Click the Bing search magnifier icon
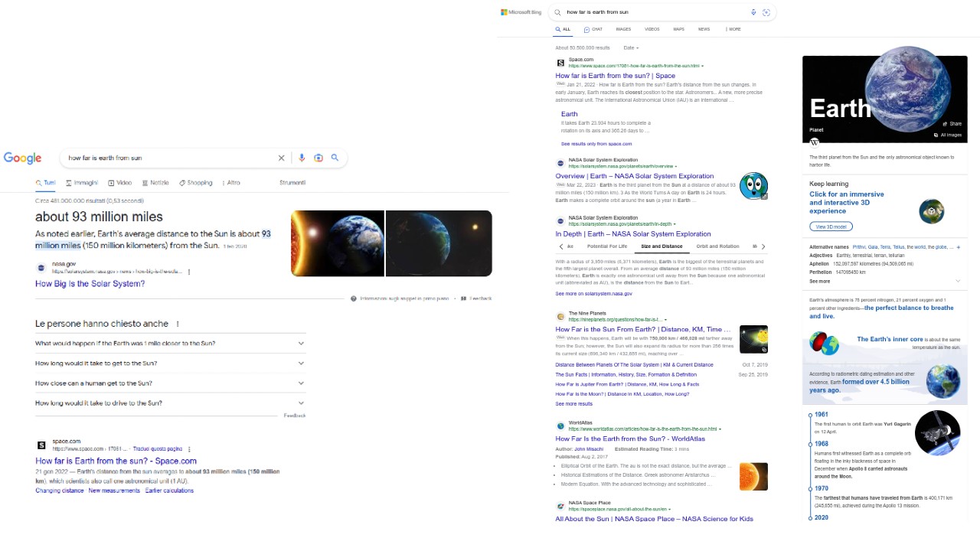 click(x=557, y=12)
